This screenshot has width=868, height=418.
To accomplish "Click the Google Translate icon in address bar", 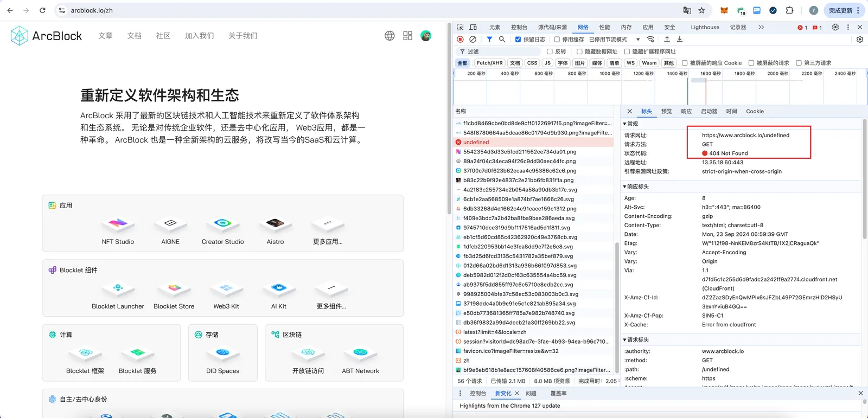I will [687, 10].
